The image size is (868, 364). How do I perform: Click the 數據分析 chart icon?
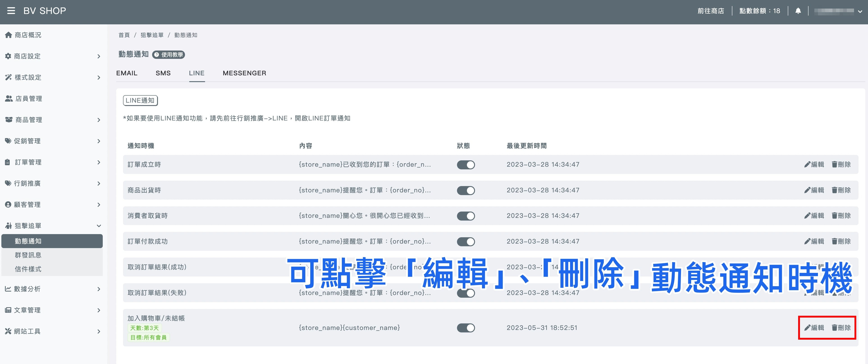(8, 289)
